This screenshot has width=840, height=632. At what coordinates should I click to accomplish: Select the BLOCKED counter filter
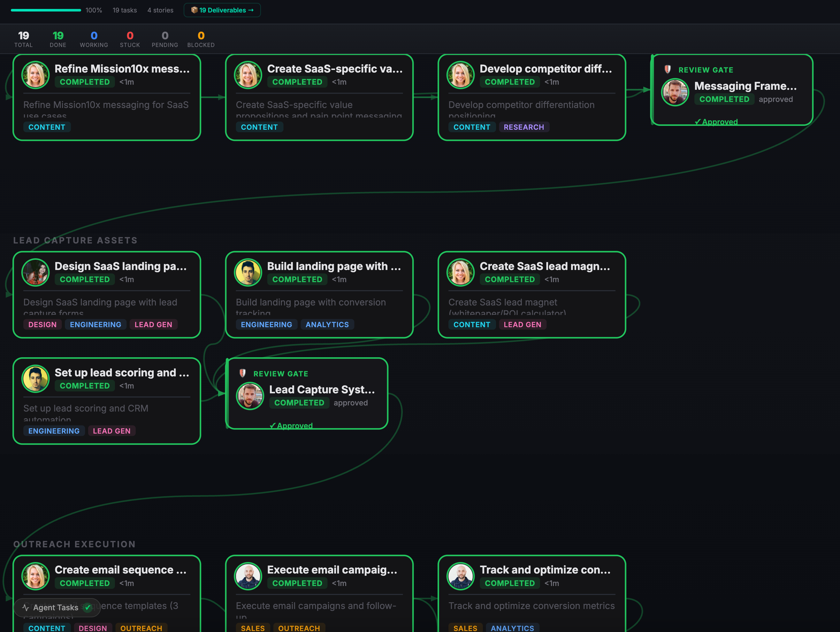click(201, 38)
